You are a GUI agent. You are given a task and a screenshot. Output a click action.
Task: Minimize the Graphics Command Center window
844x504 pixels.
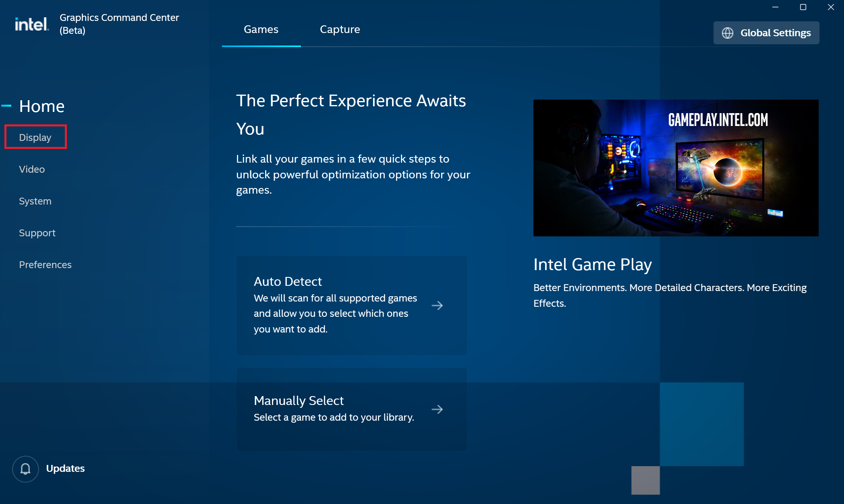point(775,7)
